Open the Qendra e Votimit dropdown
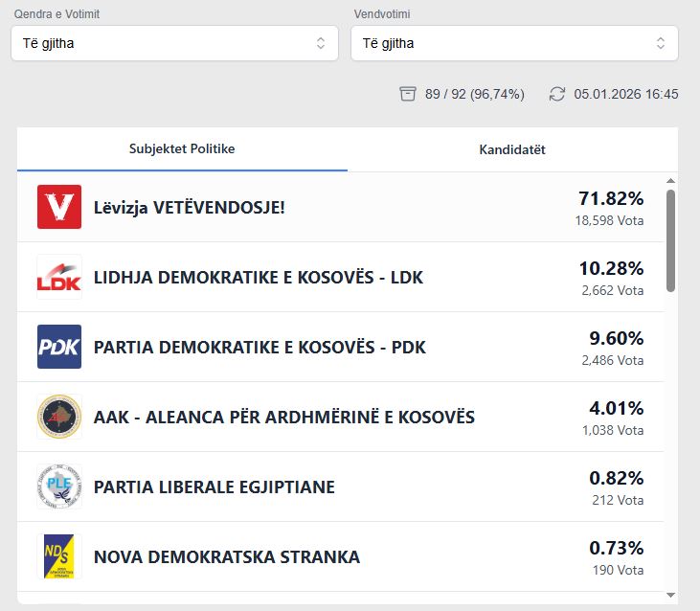This screenshot has width=700, height=611. (x=174, y=43)
